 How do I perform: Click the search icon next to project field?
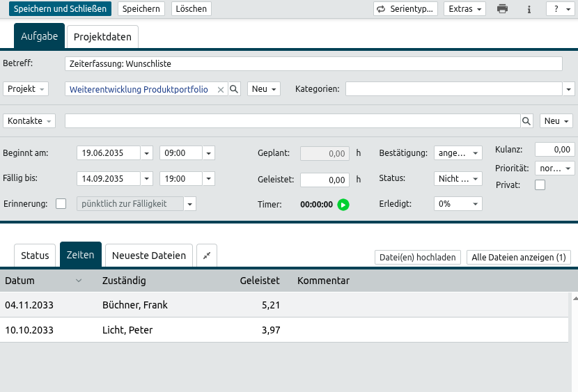click(235, 89)
